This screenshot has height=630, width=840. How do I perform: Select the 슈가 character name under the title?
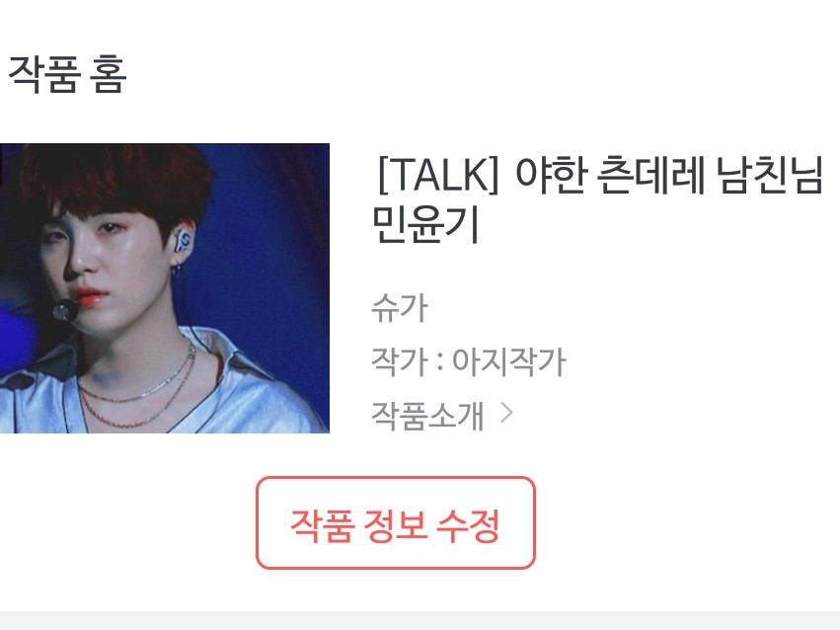click(x=400, y=307)
